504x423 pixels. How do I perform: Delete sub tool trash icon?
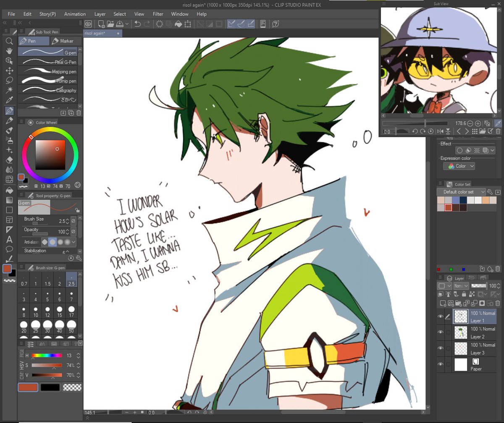pyautogui.click(x=79, y=113)
